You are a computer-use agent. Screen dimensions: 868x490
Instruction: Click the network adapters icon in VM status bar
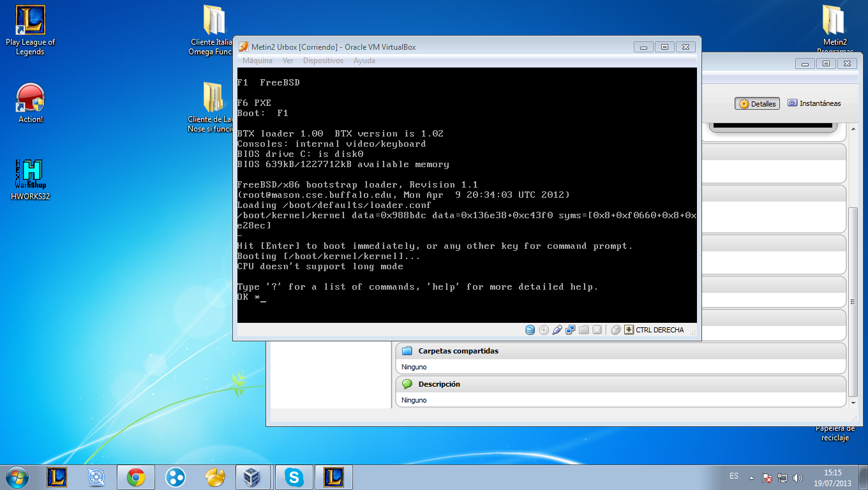571,330
